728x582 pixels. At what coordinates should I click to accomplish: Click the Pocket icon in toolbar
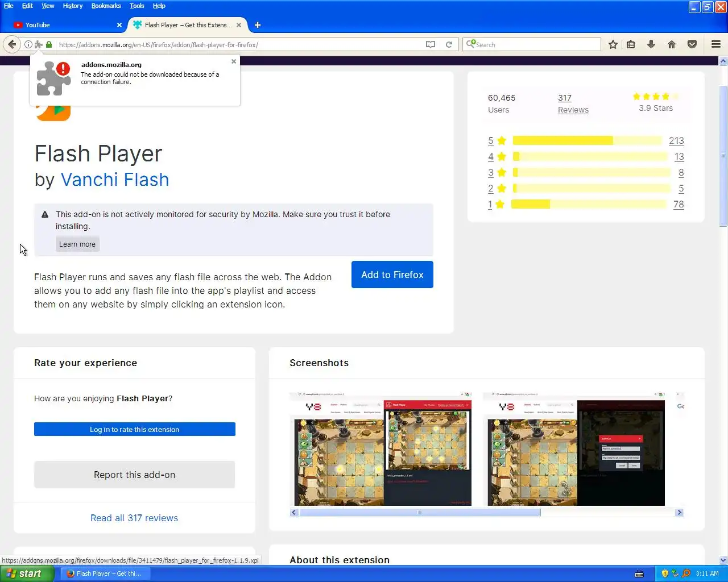(692, 44)
